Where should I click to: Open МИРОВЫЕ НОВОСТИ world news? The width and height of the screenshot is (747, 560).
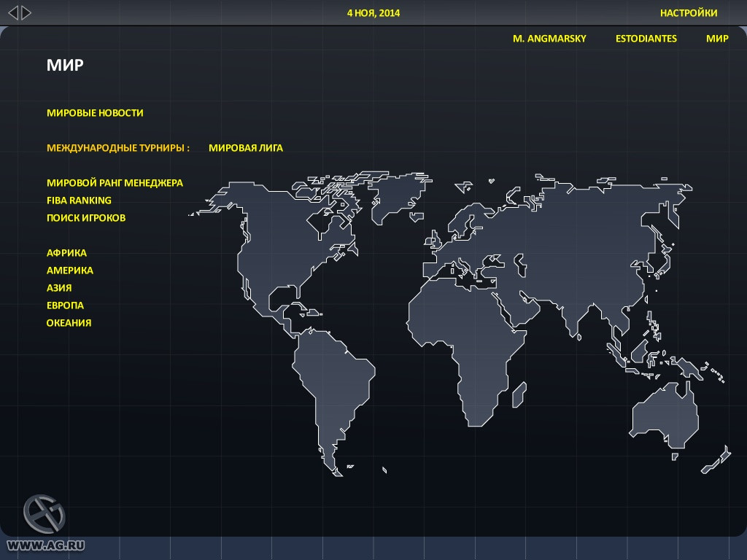95,113
